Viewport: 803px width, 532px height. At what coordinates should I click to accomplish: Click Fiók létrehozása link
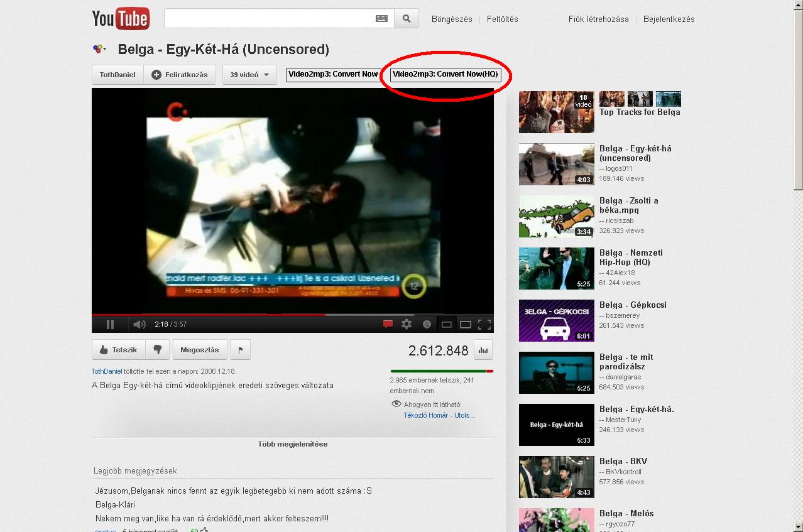(599, 19)
